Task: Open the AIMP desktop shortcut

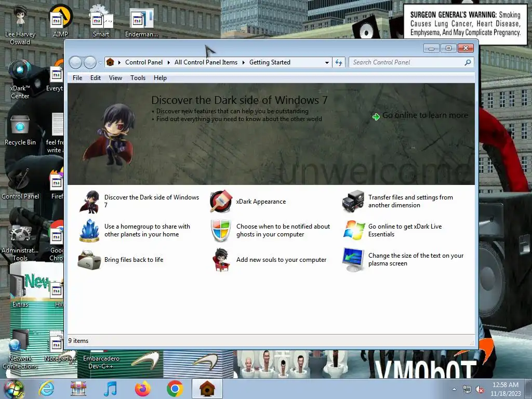Action: (x=60, y=21)
